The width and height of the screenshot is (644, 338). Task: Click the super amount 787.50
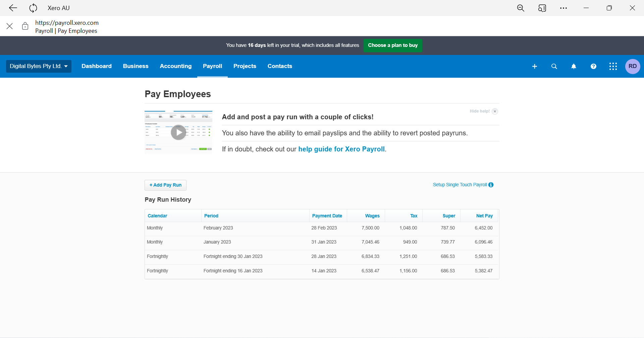pyautogui.click(x=448, y=228)
